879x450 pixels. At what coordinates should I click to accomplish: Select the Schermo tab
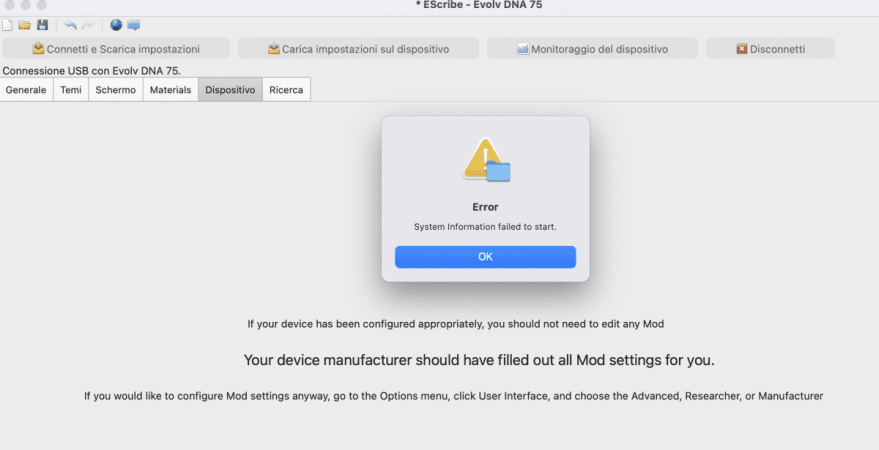point(115,90)
